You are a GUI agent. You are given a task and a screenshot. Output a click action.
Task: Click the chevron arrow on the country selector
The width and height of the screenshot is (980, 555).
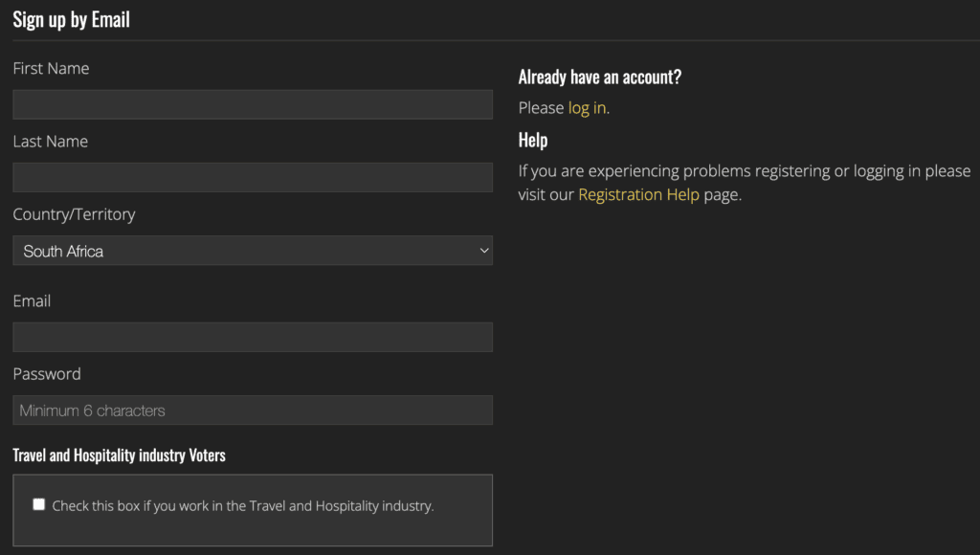[x=483, y=251]
